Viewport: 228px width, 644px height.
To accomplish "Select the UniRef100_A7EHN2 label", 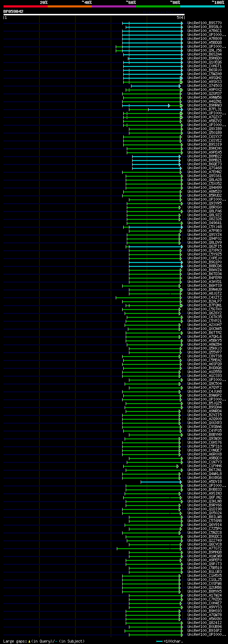I will (205, 172).
